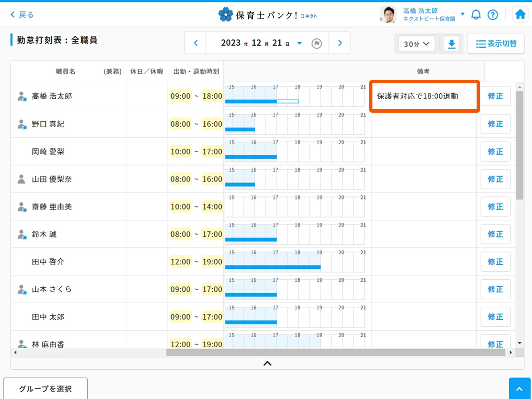
Task: Click 表示切替 display switch button
Action: pos(496,44)
